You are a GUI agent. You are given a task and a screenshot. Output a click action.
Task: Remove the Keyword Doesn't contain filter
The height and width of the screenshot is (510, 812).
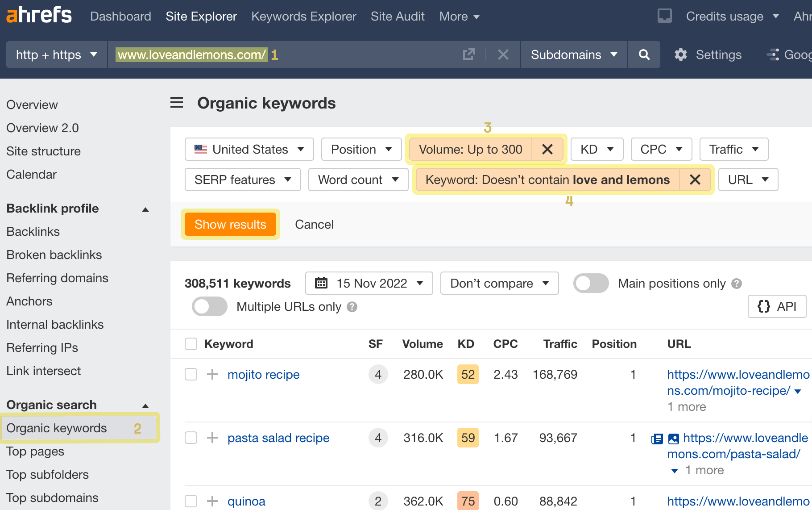(695, 180)
